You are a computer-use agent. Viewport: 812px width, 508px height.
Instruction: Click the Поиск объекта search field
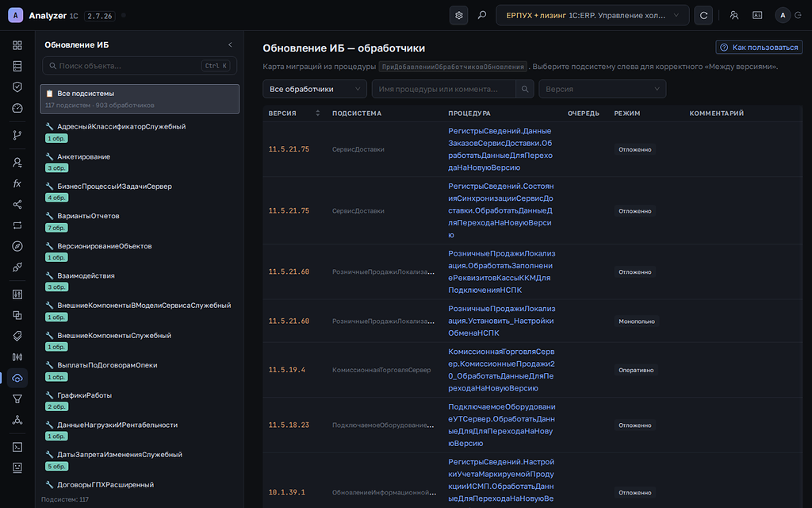tap(140, 66)
